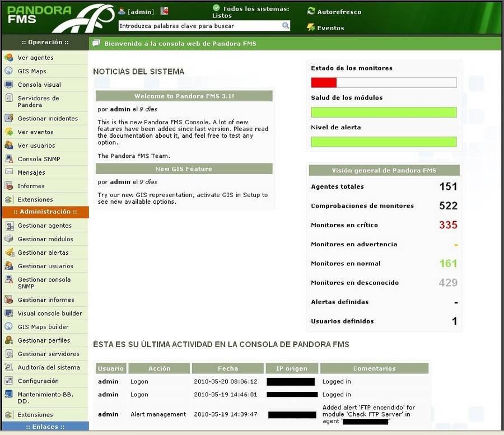The width and height of the screenshot is (504, 435).
Task: Click the keyword search input field
Action: [199, 26]
